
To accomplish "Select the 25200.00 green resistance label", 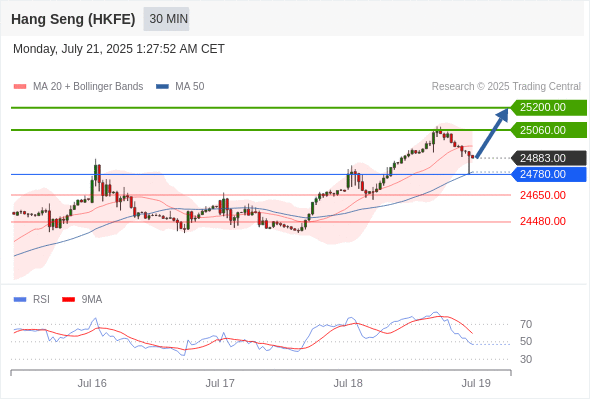I will point(549,108).
